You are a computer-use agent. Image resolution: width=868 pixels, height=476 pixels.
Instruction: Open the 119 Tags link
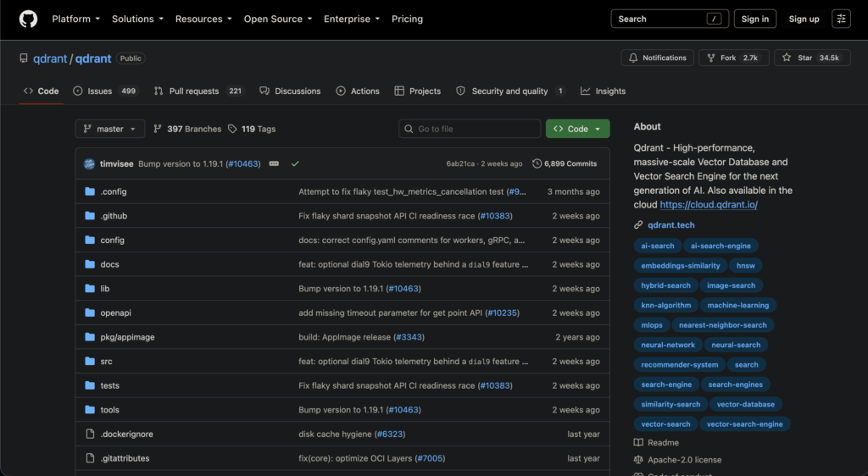click(251, 129)
